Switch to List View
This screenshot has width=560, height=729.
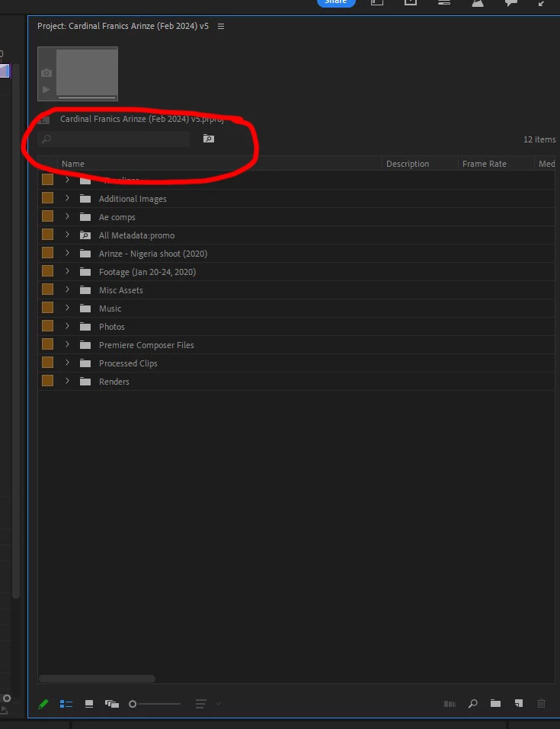[66, 704]
